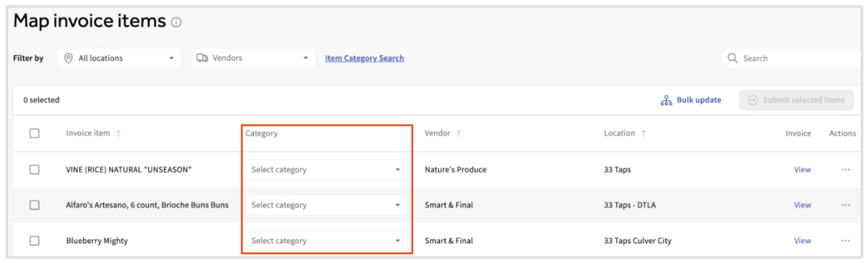Select the Alfaro's Artesano Brioche Buns checkbox
Image resolution: width=868 pixels, height=263 pixels.
[35, 205]
